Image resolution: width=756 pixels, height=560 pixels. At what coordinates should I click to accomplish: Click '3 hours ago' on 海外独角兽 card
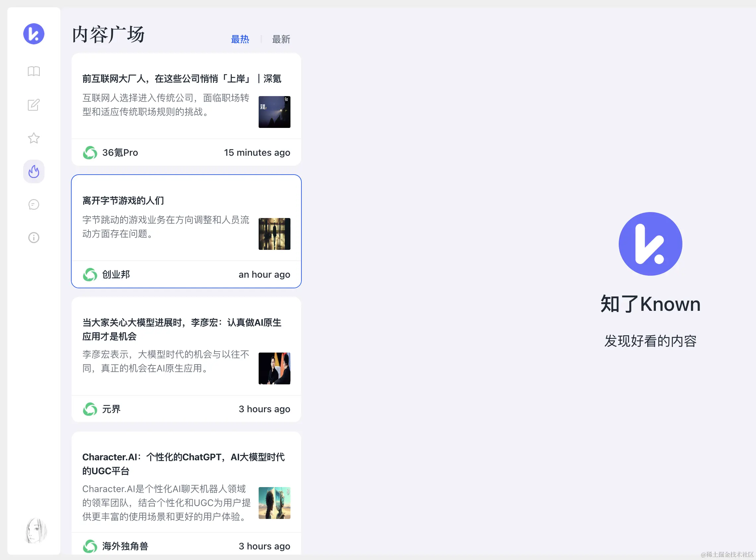pyautogui.click(x=265, y=546)
